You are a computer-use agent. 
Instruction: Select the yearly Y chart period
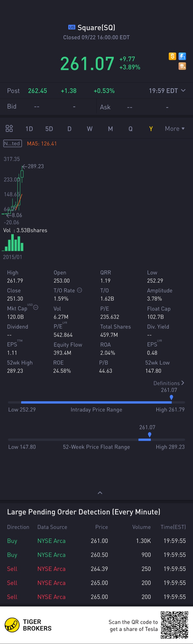pos(151,129)
